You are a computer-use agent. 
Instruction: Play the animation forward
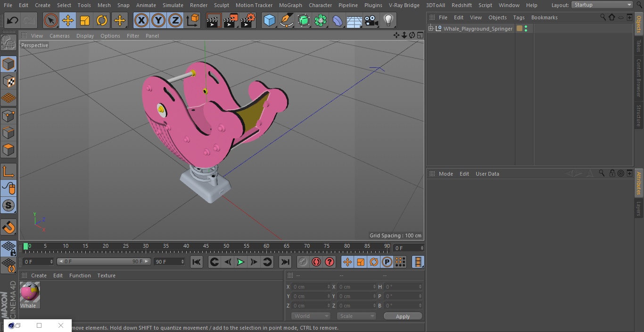(240, 262)
